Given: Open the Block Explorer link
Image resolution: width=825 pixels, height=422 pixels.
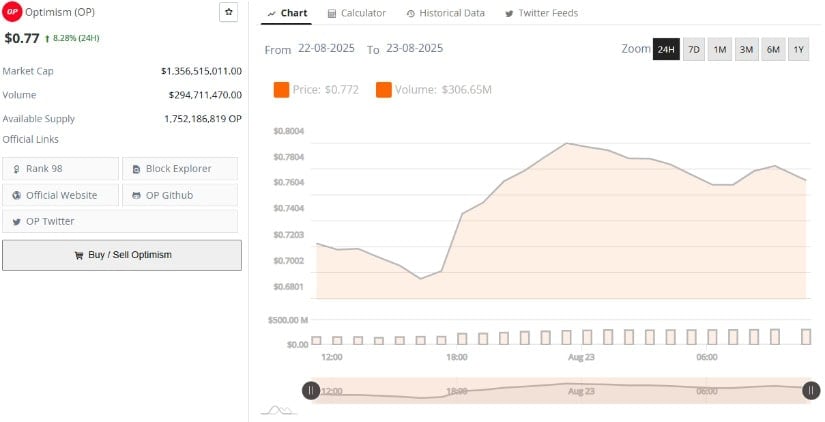Looking at the screenshot, I should click(180, 168).
